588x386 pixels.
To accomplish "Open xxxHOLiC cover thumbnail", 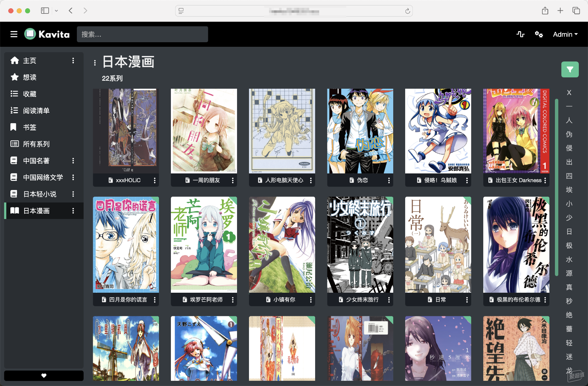I will [126, 131].
